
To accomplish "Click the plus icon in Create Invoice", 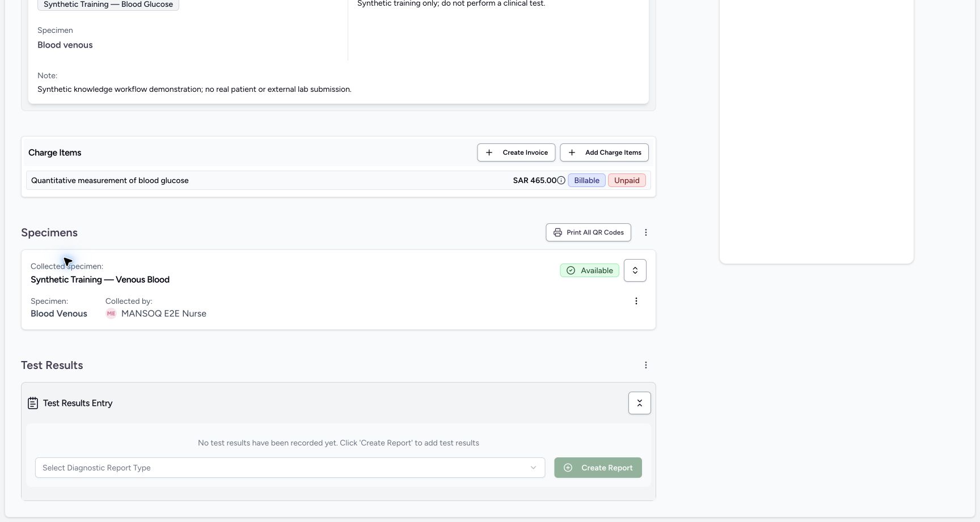I will point(489,152).
